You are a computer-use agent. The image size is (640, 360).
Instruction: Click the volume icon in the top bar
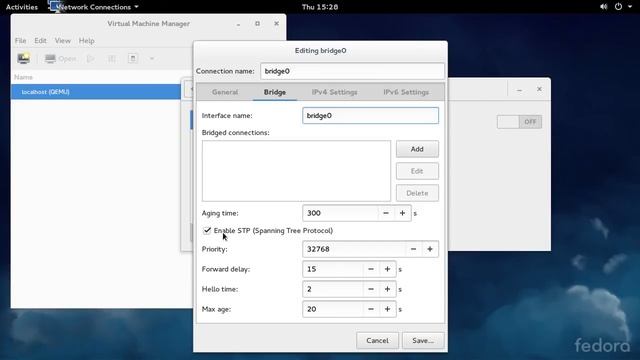603,7
